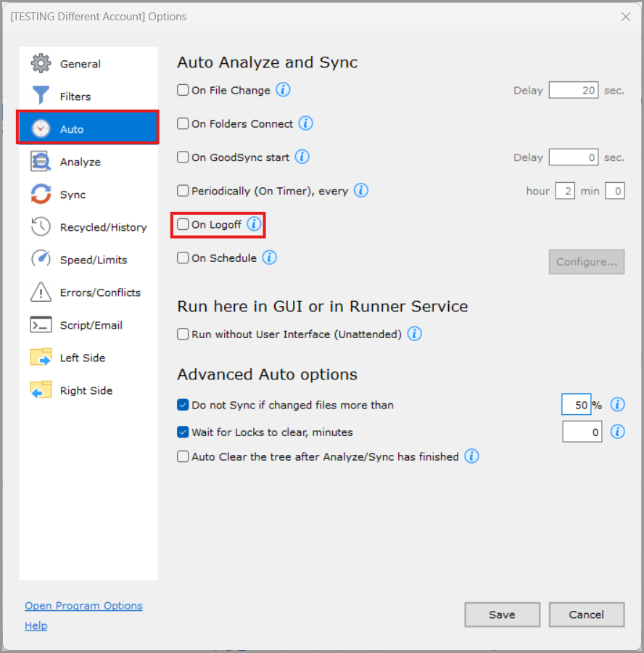Enable On Folders Connect checkbox

183,123
